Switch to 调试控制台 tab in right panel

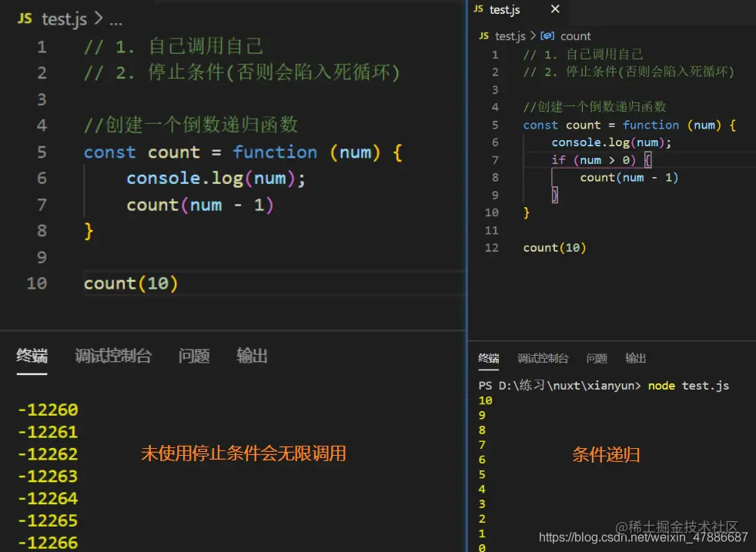point(543,358)
